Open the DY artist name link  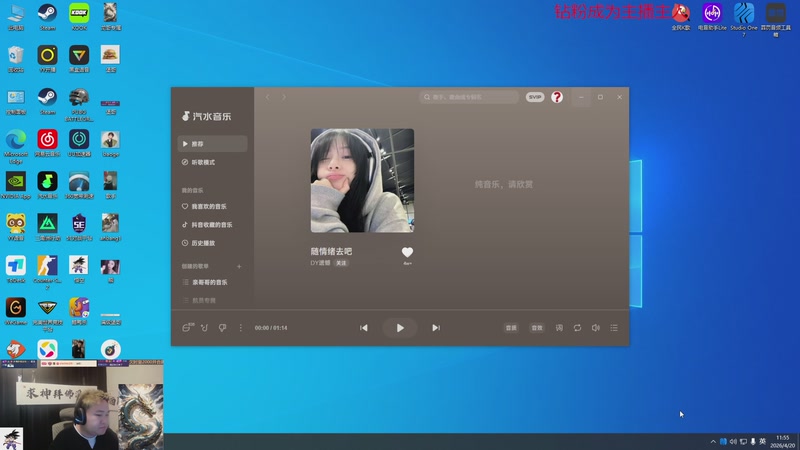point(320,263)
